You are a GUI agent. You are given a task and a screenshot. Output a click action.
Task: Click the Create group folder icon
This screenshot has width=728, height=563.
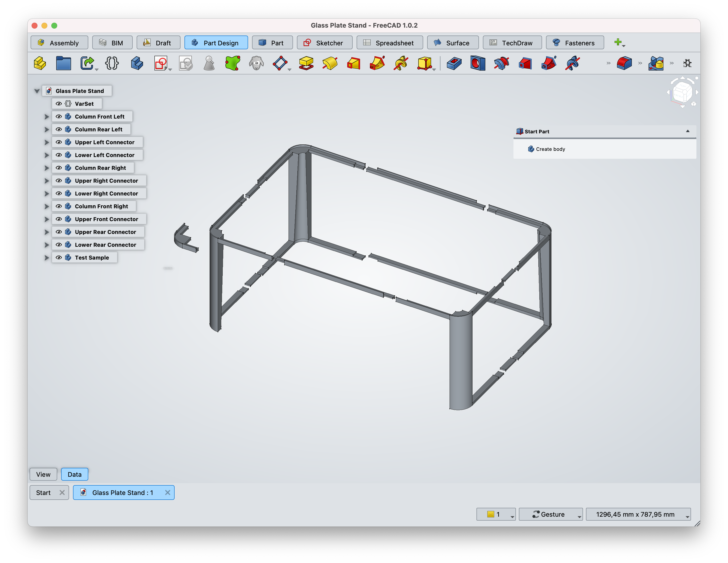pyautogui.click(x=63, y=63)
